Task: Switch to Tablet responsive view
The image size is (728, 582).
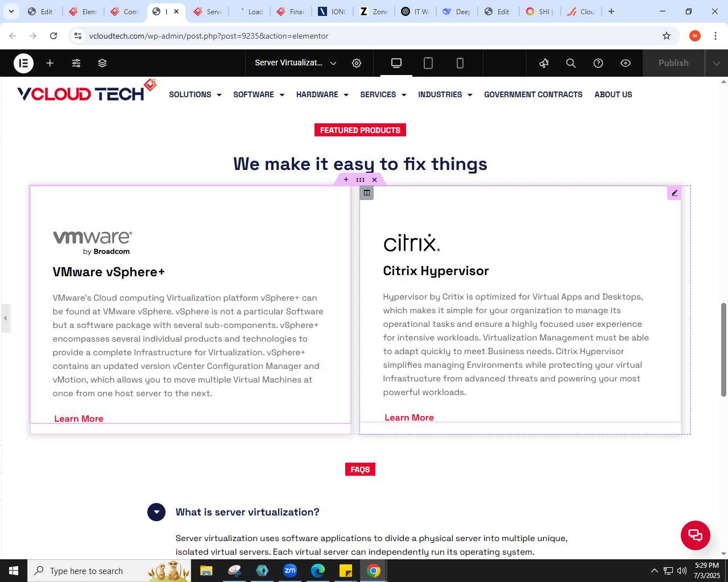Action: 428,63
